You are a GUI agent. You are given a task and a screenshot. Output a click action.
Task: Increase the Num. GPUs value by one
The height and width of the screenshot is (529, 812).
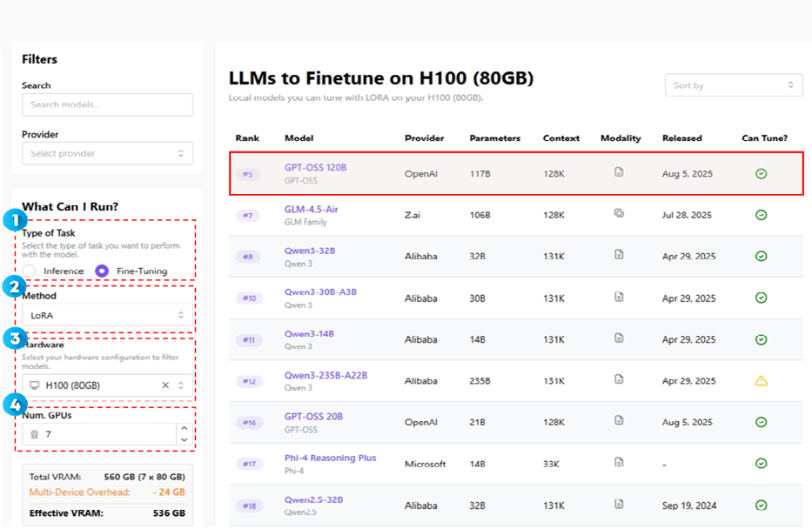tap(183, 427)
